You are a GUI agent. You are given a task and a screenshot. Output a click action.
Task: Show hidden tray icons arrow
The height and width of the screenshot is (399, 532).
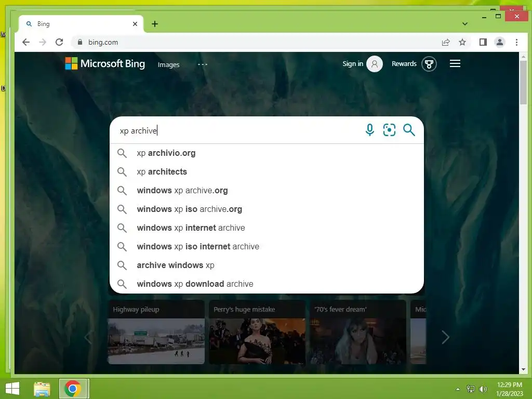(x=458, y=389)
